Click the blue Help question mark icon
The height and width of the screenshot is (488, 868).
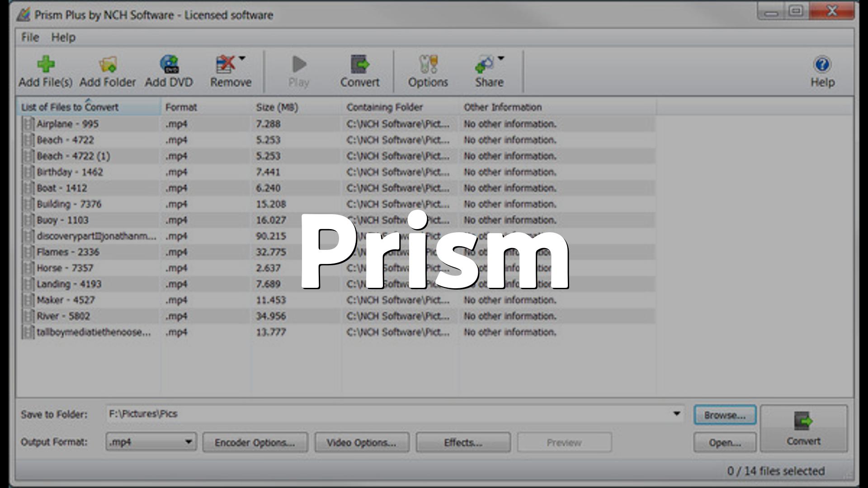[822, 64]
